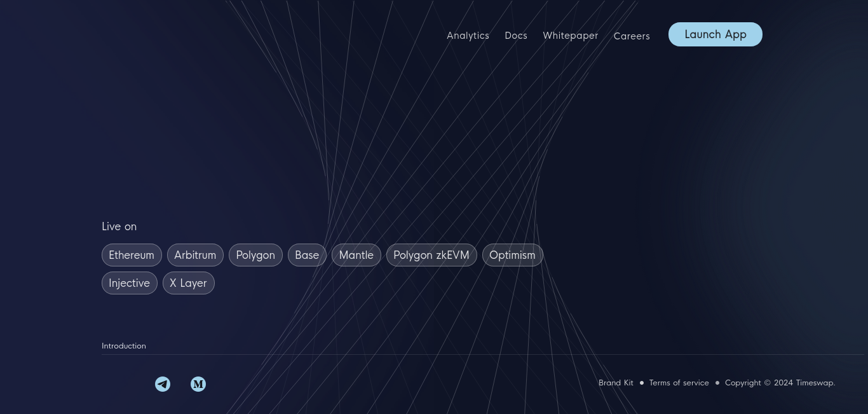Click the Copyright © 2024 Timeswap text

pos(780,383)
